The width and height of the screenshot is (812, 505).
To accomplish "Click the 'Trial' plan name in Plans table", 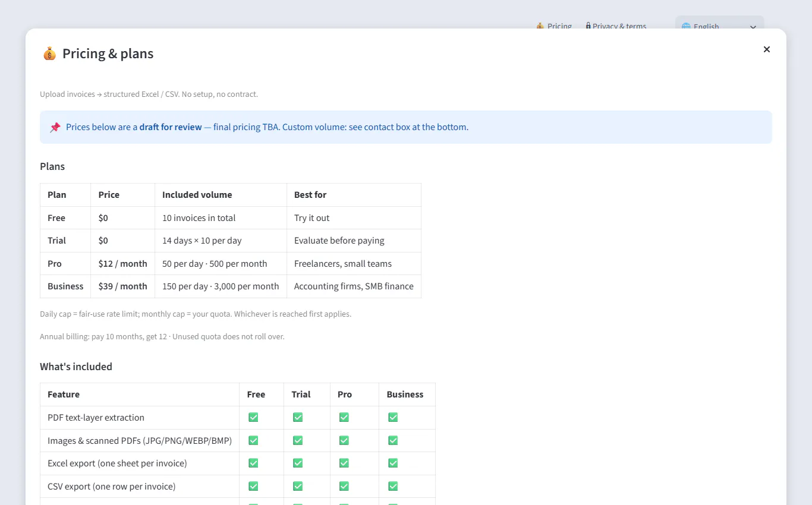I will 56,241.
